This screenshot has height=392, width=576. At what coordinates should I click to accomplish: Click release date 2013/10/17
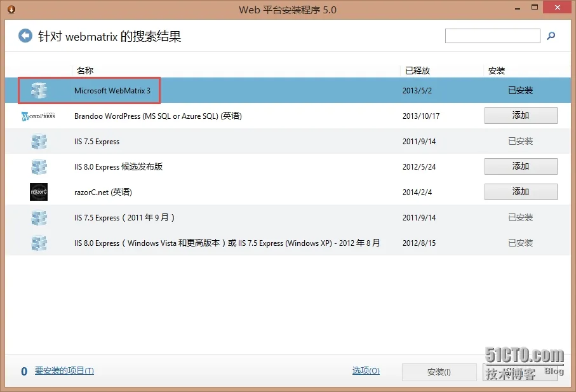click(421, 116)
